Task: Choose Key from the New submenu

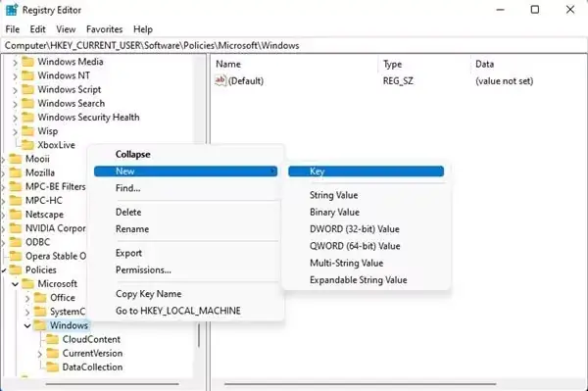Action: click(366, 171)
